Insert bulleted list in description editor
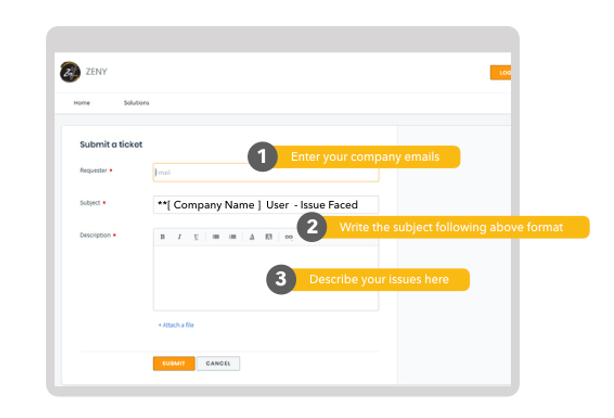 tap(215, 236)
